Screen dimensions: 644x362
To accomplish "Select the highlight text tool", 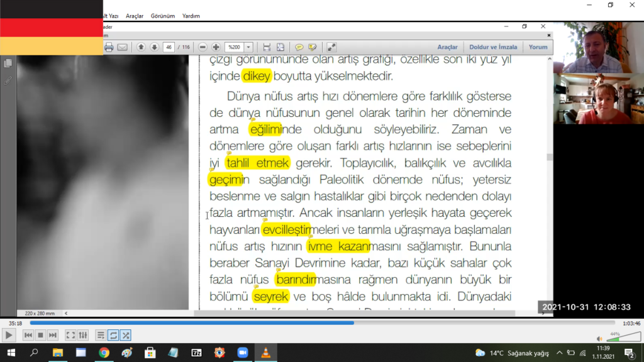I will [313, 47].
